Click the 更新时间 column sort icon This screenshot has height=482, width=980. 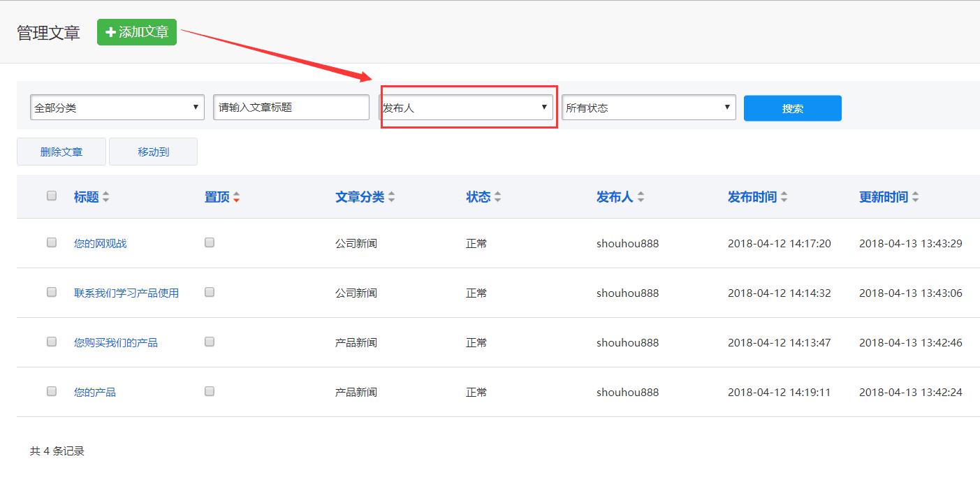click(x=915, y=198)
